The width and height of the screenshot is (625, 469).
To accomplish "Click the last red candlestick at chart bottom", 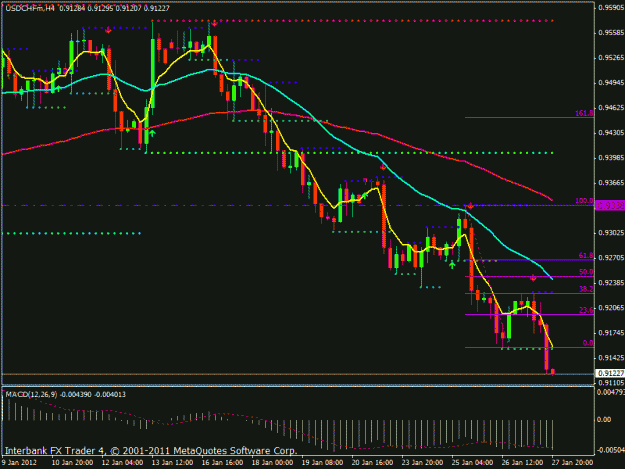I will tap(552, 372).
